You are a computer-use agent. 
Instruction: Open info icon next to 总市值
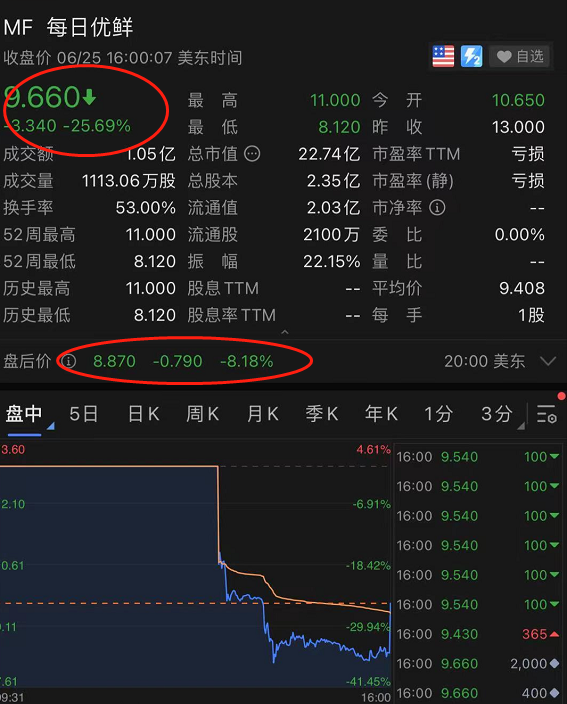click(252, 154)
